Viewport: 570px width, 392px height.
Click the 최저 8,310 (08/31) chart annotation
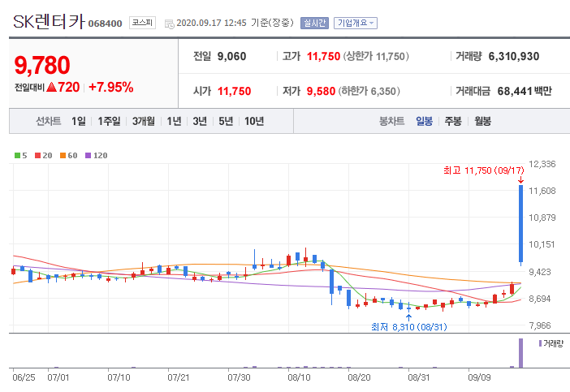pyautogui.click(x=409, y=327)
